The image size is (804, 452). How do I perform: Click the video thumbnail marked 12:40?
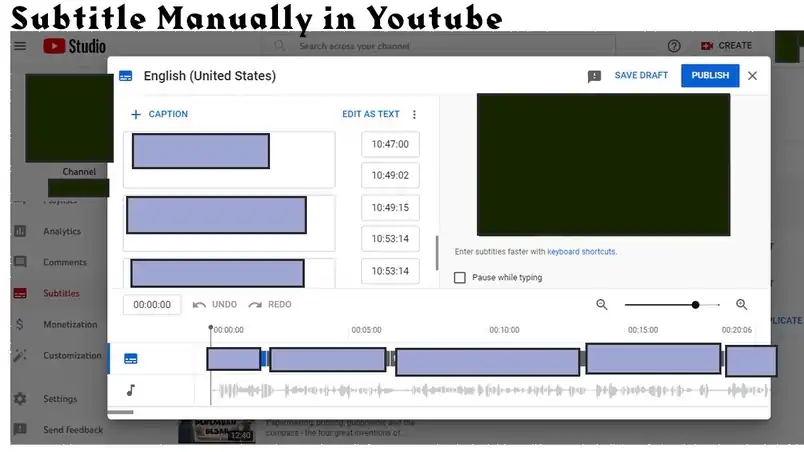click(x=216, y=432)
